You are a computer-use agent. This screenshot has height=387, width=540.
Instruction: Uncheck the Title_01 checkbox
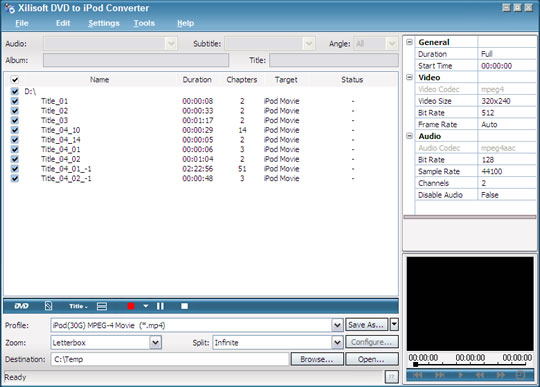14,101
